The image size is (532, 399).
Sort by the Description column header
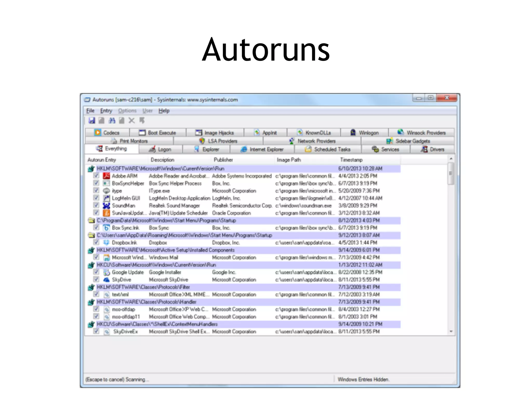coord(180,160)
